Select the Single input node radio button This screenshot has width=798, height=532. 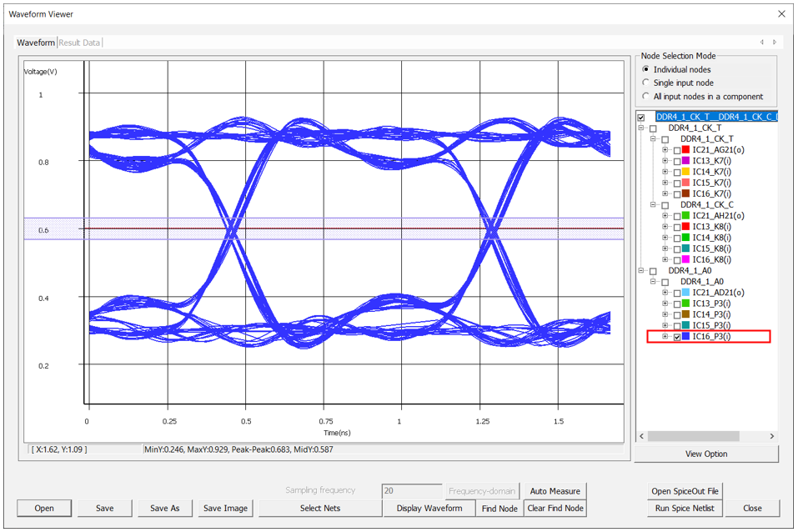point(646,83)
